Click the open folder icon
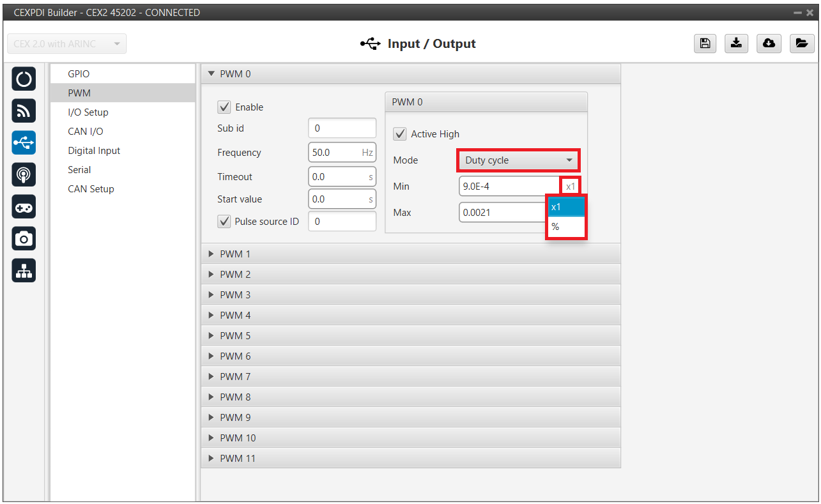The height and width of the screenshot is (504, 821). [x=801, y=43]
